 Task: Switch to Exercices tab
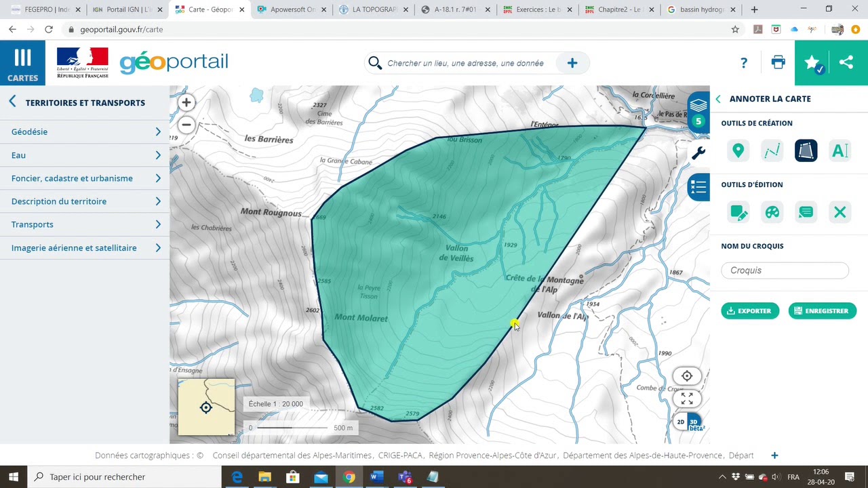pos(537,9)
